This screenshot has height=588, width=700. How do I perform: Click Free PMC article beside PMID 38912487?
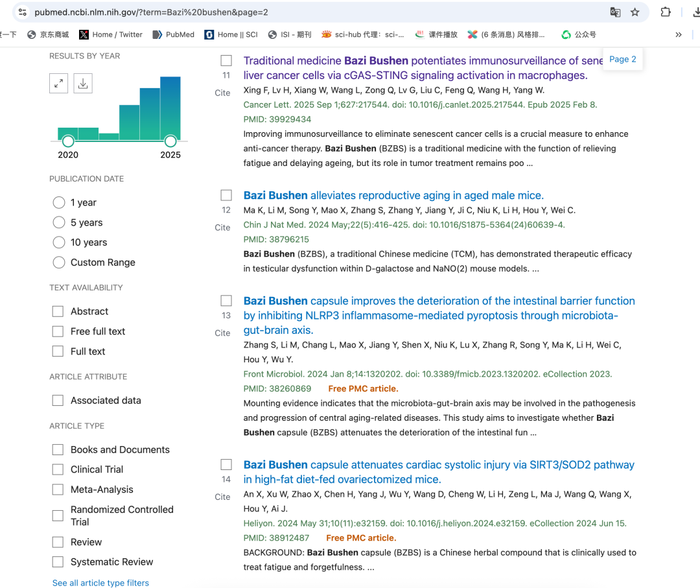(x=361, y=538)
